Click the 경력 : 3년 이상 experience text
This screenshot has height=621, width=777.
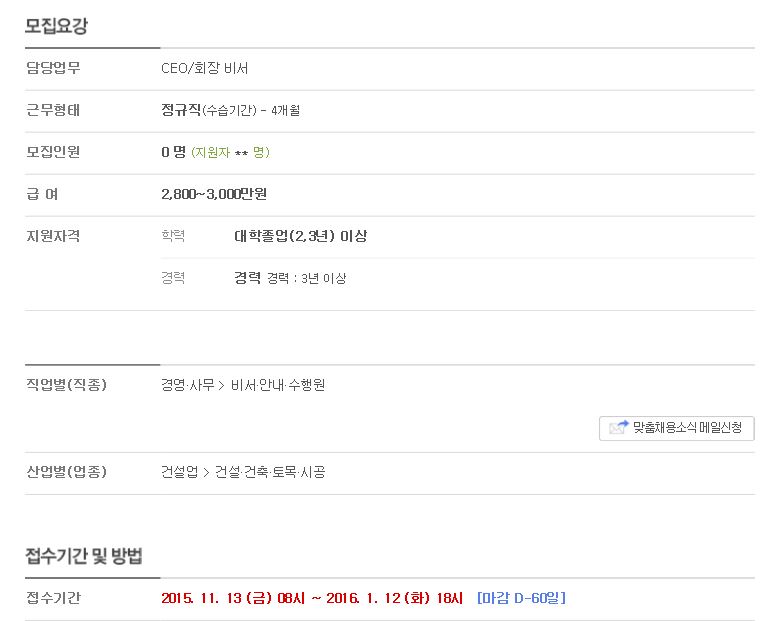(307, 279)
